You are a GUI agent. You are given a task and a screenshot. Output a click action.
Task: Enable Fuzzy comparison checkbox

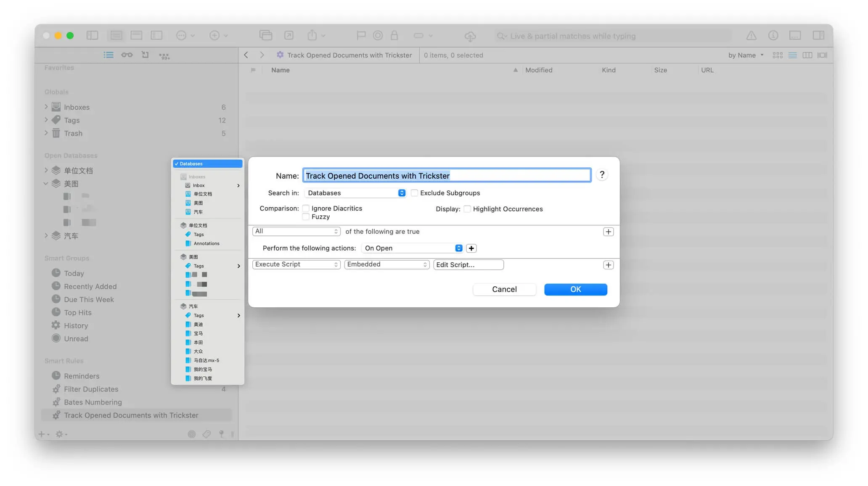click(x=306, y=217)
